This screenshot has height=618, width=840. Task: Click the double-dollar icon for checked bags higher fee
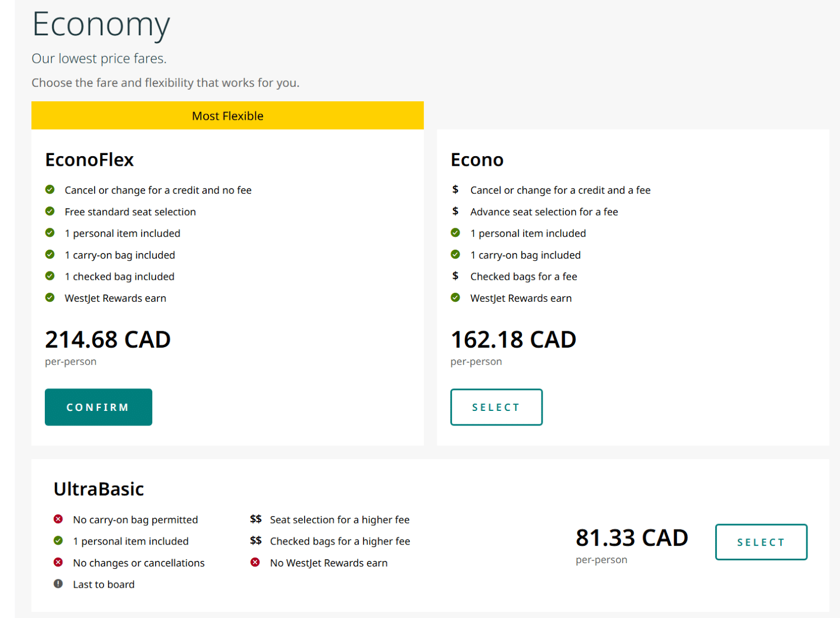point(255,541)
